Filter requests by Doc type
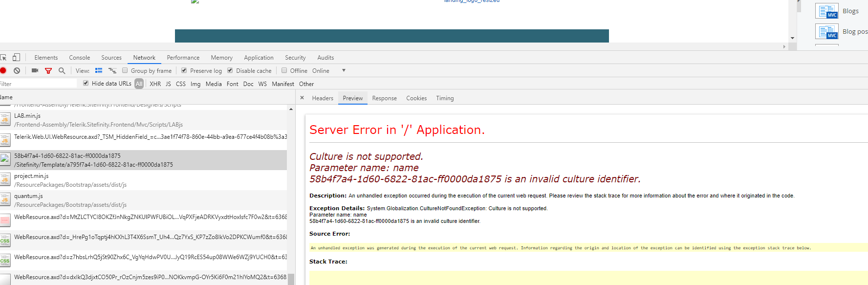This screenshot has height=285, width=868. click(x=248, y=84)
